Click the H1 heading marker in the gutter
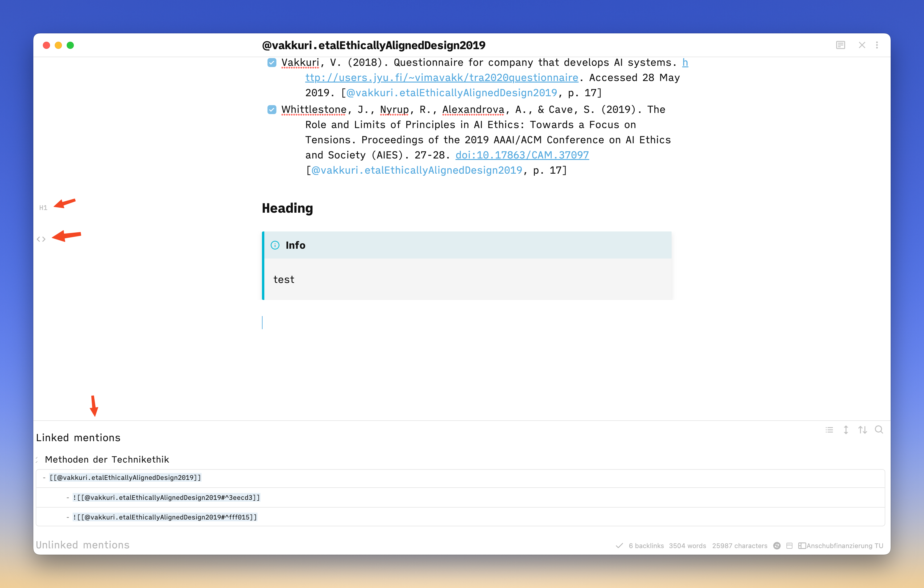Viewport: 924px width, 588px height. pos(43,208)
